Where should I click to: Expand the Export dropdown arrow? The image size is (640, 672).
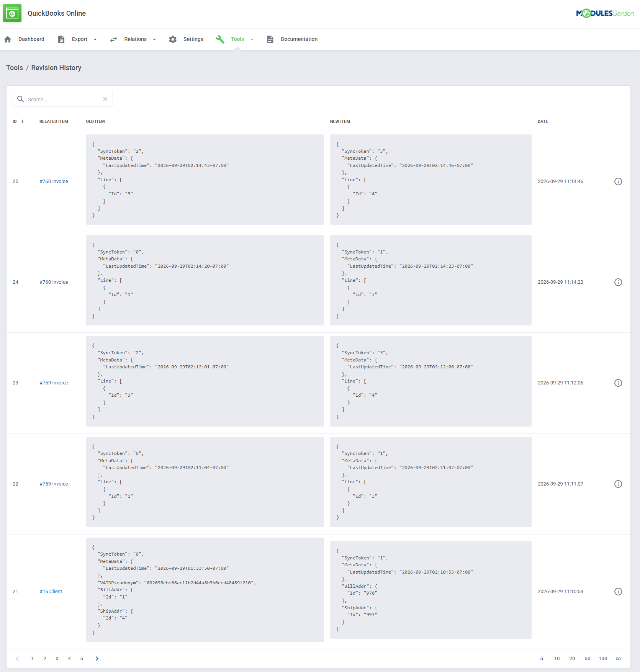(95, 39)
